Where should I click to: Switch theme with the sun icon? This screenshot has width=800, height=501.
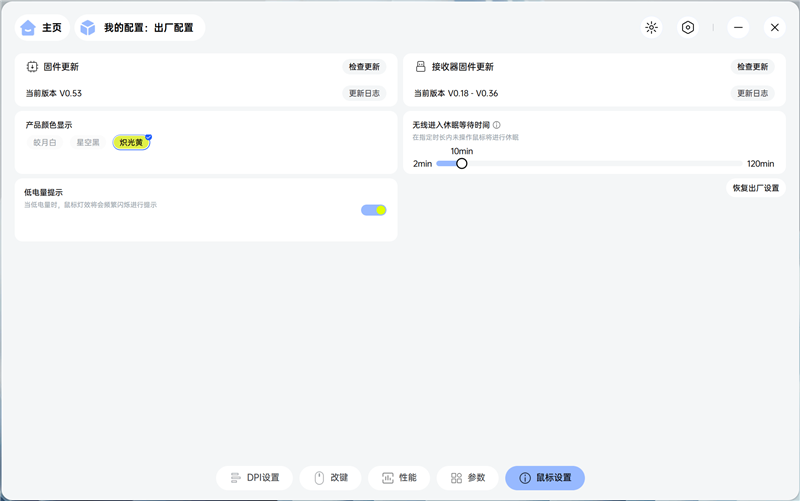(652, 28)
